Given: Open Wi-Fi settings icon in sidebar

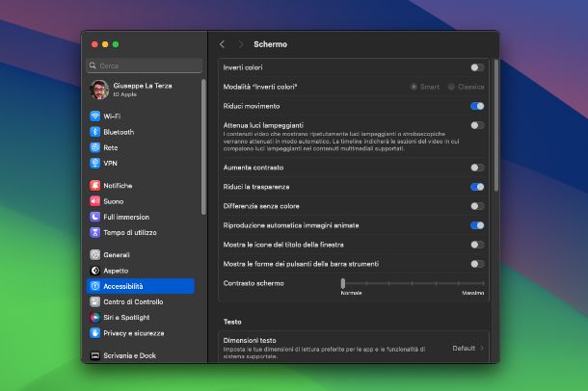Looking at the screenshot, I should pos(95,117).
